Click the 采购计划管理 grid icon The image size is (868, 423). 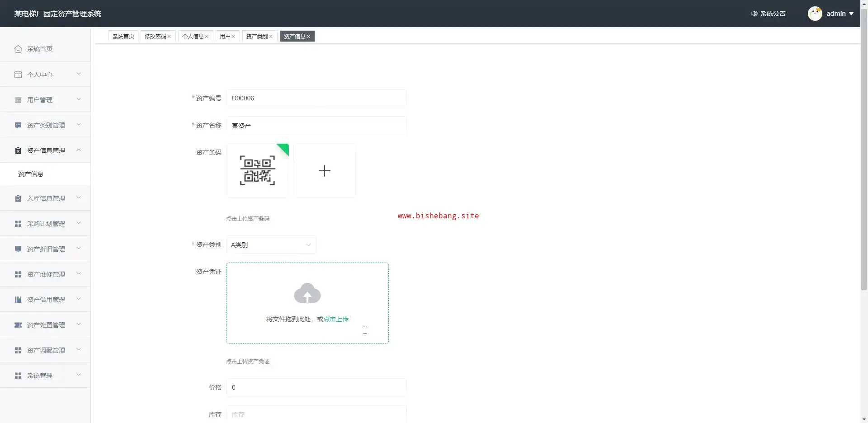[18, 224]
